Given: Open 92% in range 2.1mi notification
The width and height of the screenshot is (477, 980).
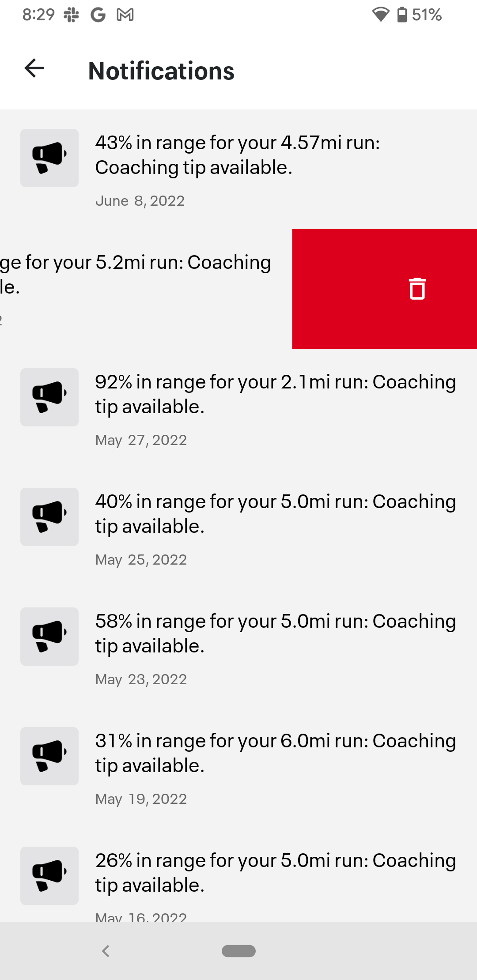Looking at the screenshot, I should 275,394.
